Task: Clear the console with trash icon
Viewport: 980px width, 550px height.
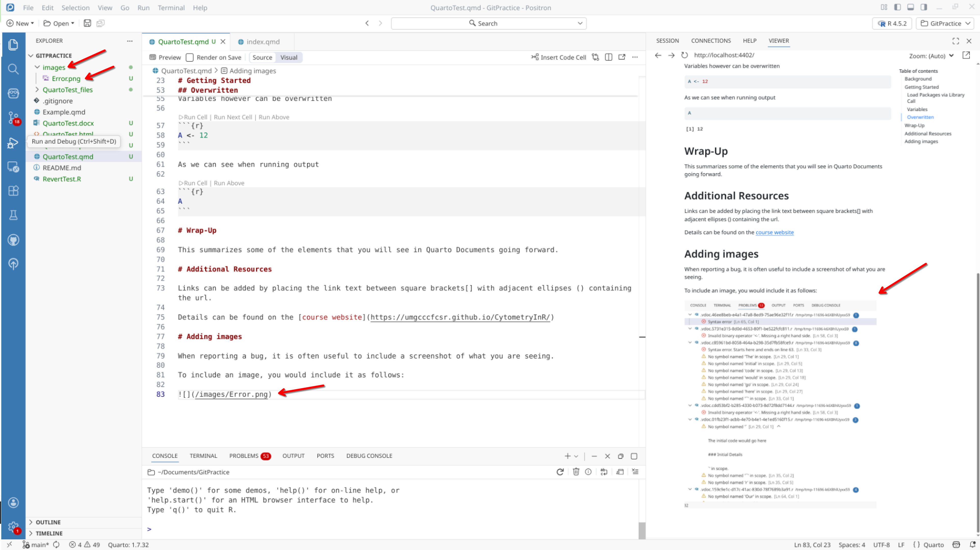Action: click(x=576, y=472)
